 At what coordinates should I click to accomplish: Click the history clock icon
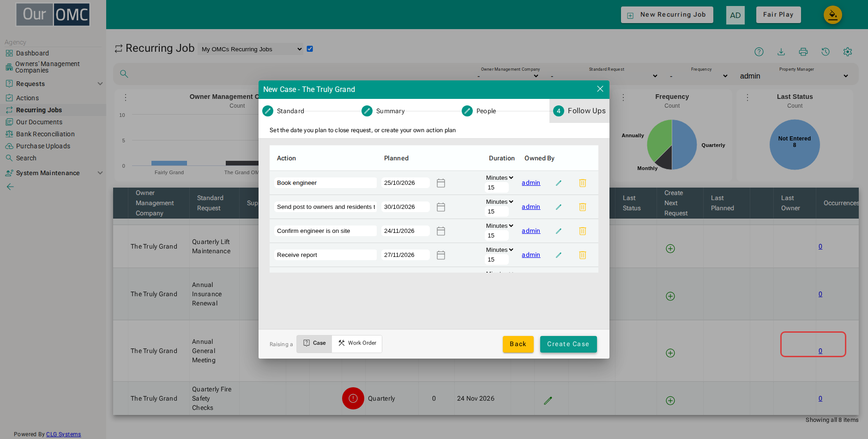click(826, 52)
